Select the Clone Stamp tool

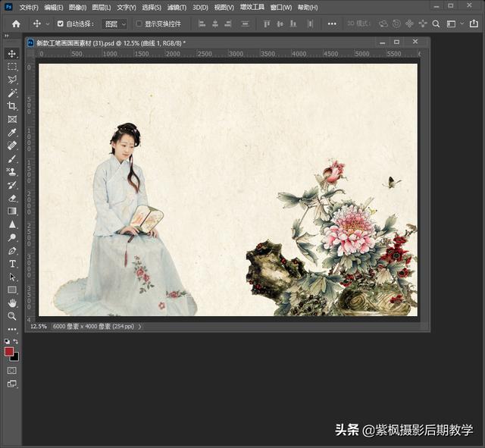(12, 172)
